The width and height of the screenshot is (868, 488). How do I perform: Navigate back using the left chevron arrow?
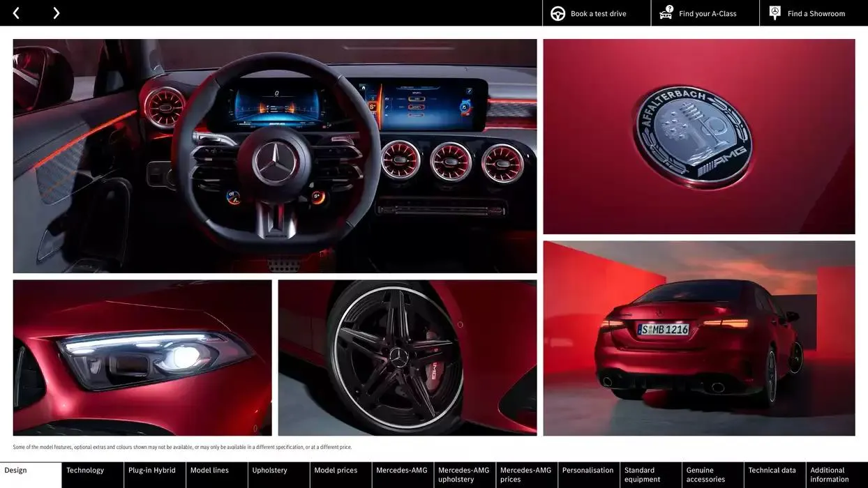click(x=15, y=13)
